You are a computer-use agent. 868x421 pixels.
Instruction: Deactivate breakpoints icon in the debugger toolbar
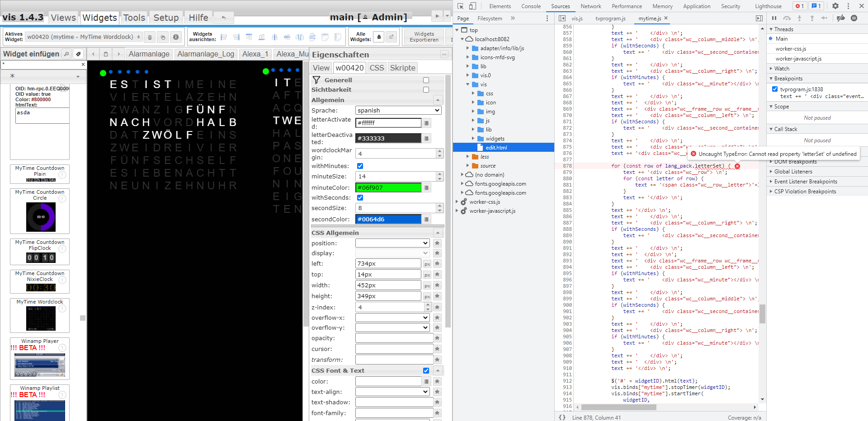pyautogui.click(x=841, y=18)
